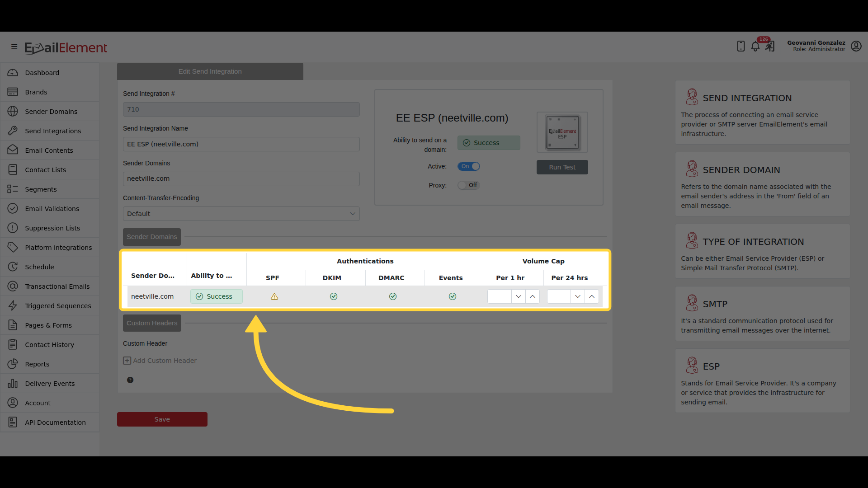Click the mobile device icon in header
This screenshot has width=868, height=488.
[741, 46]
